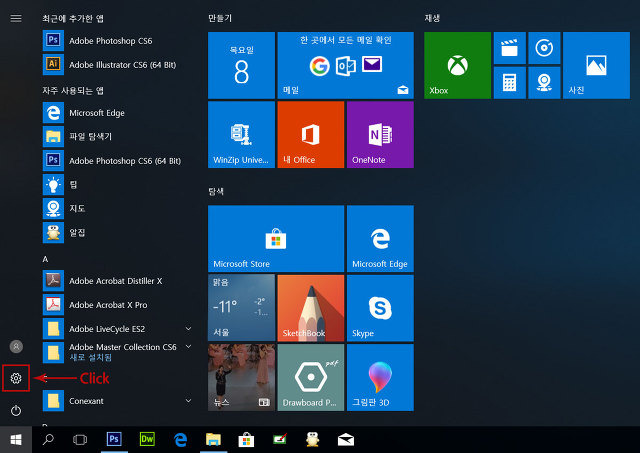
Task: Open Microsoft Edge from the taskbar
Action: tap(180, 440)
